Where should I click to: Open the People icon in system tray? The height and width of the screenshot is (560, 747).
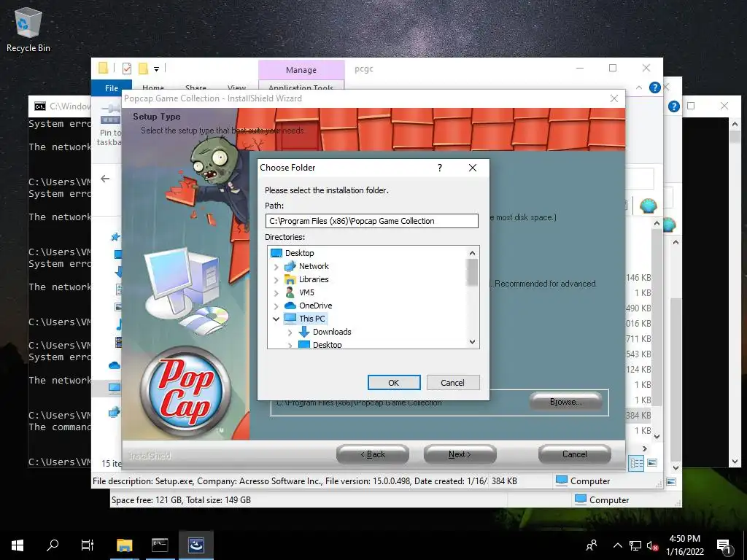[x=592, y=545]
